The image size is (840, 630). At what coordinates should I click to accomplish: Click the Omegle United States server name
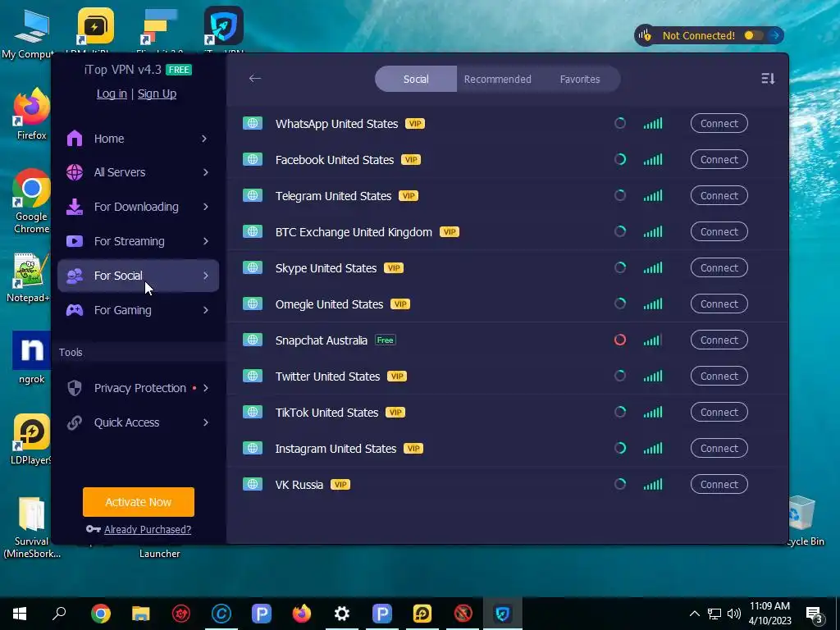(x=329, y=304)
